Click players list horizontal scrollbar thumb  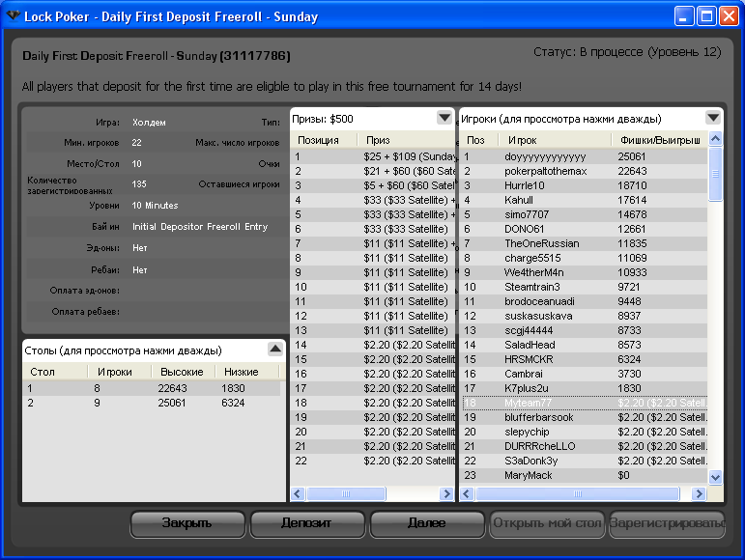click(x=577, y=493)
